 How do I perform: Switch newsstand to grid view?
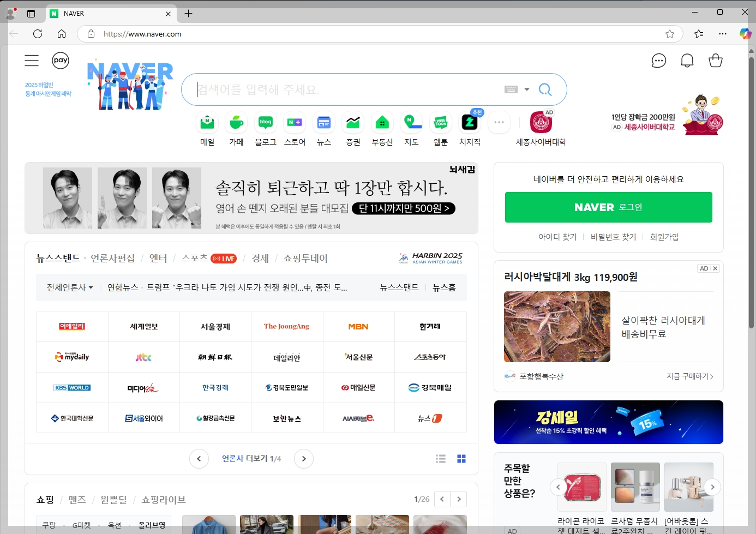pos(461,459)
